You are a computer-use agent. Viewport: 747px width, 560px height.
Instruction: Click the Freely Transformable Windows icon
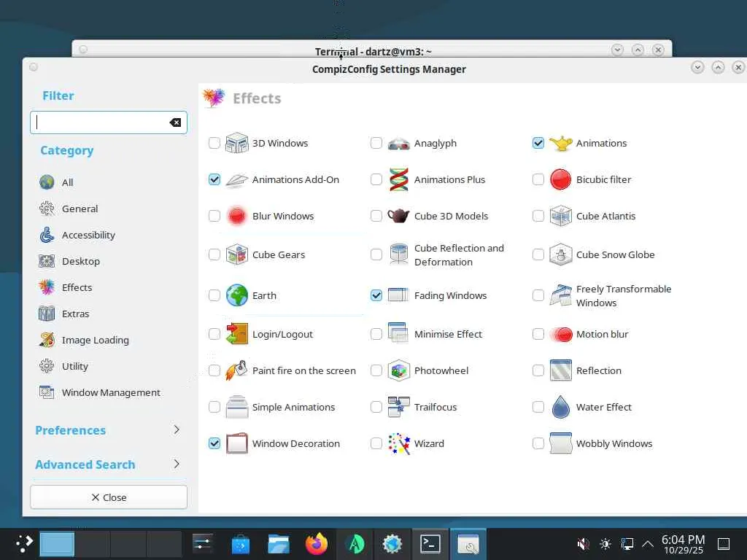[x=561, y=295]
